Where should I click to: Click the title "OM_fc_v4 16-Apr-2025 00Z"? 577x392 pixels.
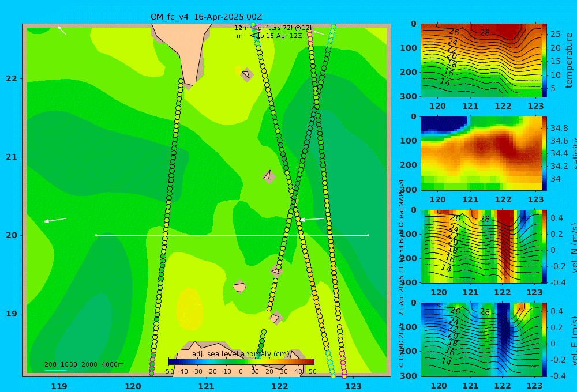(206, 17)
